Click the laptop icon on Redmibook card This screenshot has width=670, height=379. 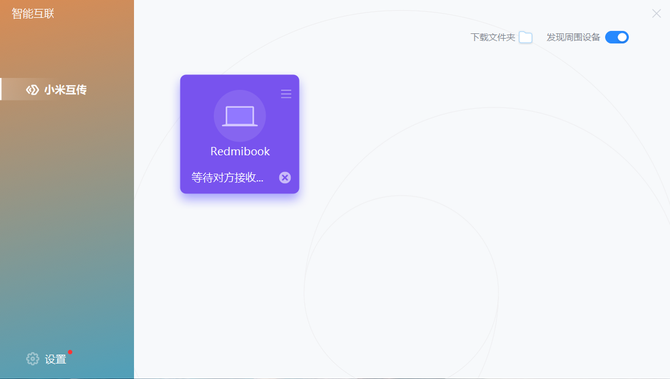(240, 116)
